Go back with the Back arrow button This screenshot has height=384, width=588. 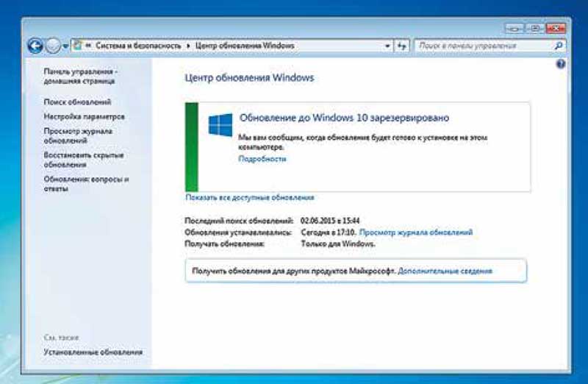tap(35, 46)
